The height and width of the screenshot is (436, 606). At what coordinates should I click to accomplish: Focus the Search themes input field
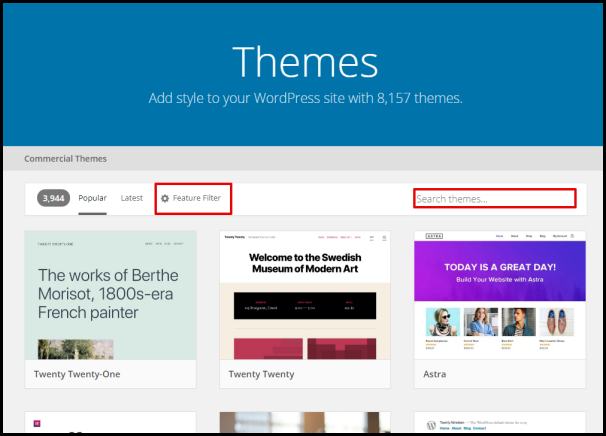point(495,199)
